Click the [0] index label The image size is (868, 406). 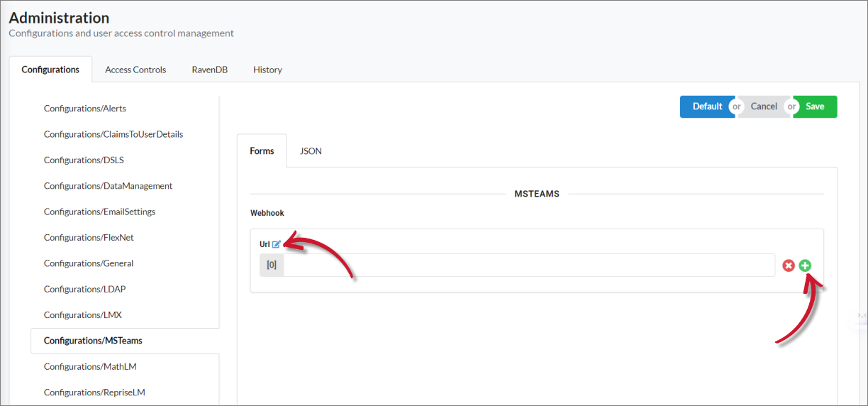click(272, 265)
